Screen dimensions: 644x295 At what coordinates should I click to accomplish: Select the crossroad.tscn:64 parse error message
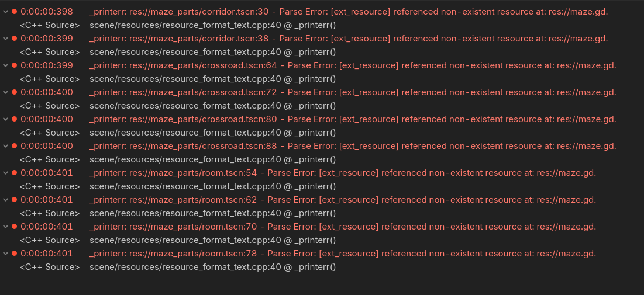pos(353,65)
